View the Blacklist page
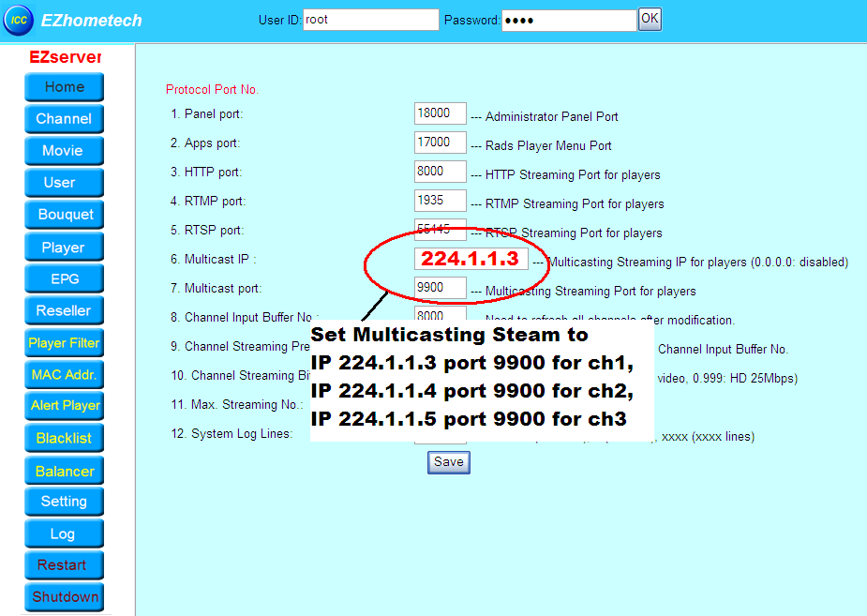867x616 pixels. point(64,439)
